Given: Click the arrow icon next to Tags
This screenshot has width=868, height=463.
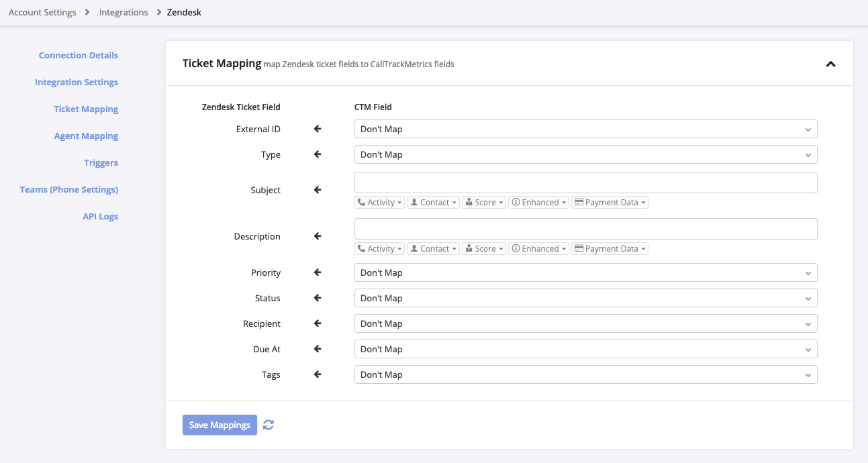Looking at the screenshot, I should 318,374.
